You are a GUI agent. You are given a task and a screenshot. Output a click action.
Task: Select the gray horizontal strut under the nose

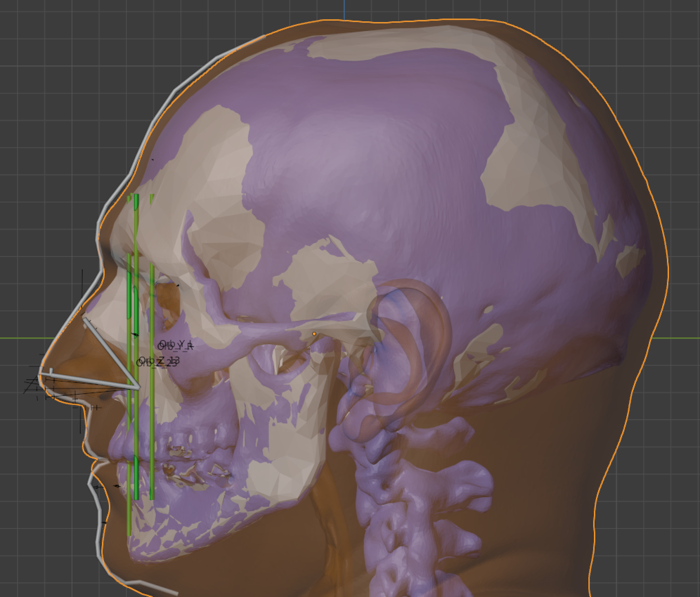pos(90,381)
